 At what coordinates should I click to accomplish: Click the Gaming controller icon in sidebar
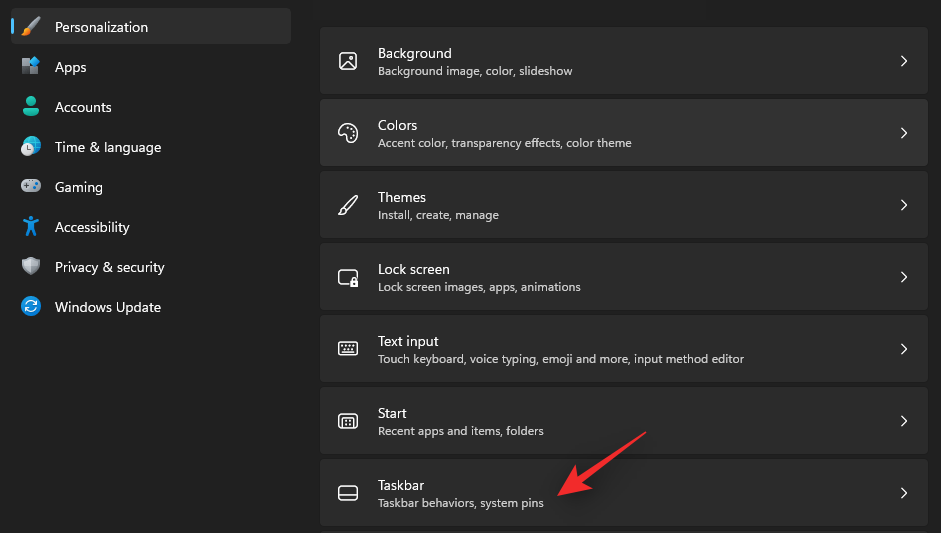(31, 187)
